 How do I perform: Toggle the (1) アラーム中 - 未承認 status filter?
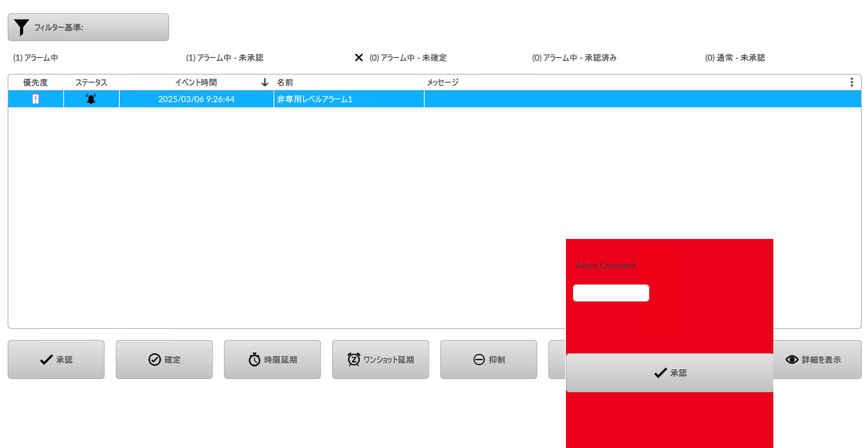coord(224,58)
